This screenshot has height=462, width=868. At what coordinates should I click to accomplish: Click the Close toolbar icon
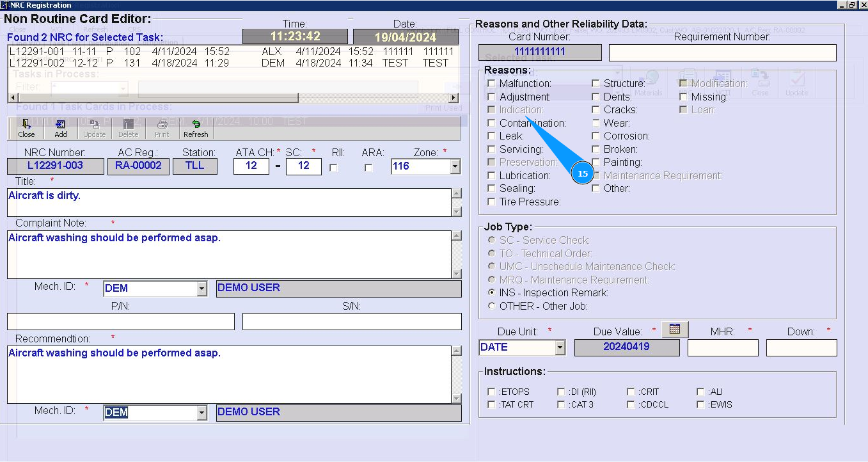point(26,129)
